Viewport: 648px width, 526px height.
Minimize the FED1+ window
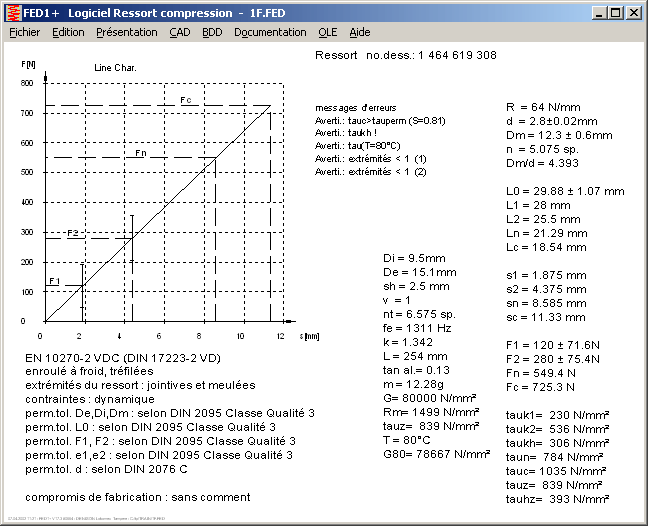click(x=598, y=12)
